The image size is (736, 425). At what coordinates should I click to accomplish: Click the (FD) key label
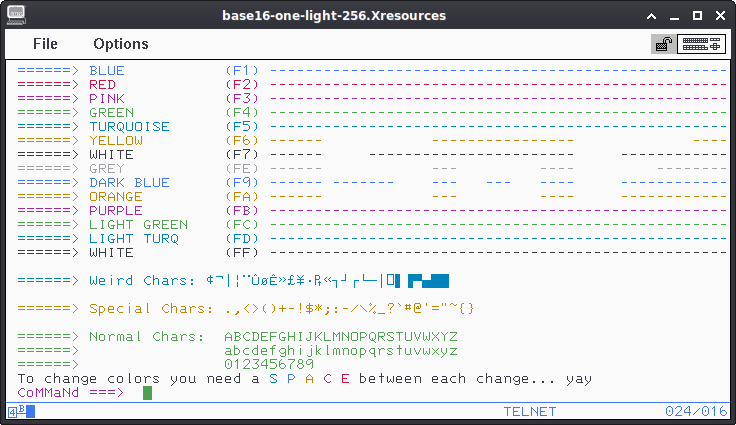click(x=242, y=239)
